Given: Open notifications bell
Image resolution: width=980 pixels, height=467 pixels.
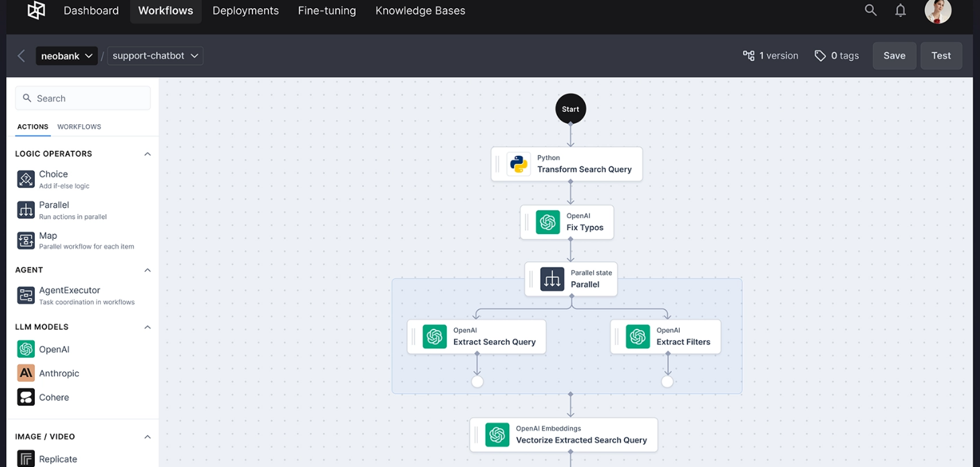Looking at the screenshot, I should pos(901,10).
